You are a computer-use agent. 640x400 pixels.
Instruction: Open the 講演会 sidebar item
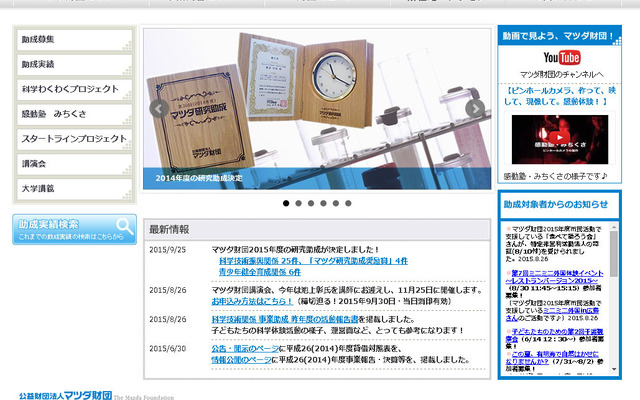[75, 164]
